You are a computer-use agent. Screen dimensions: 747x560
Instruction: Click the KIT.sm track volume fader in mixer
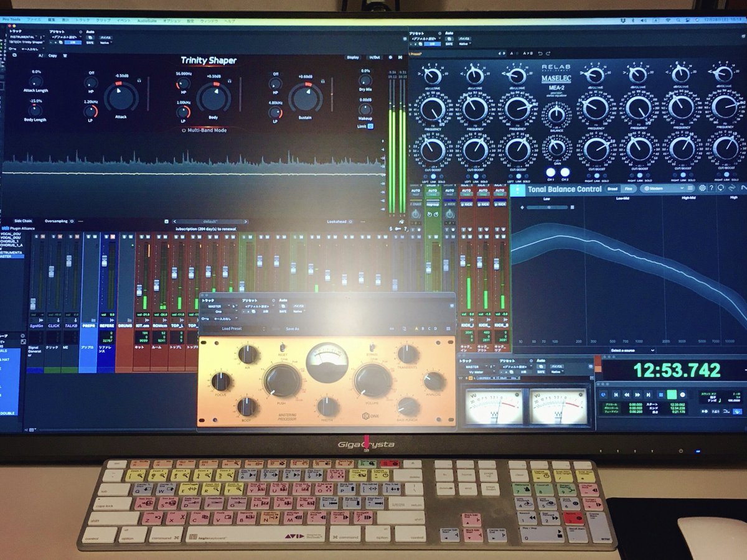click(139, 290)
